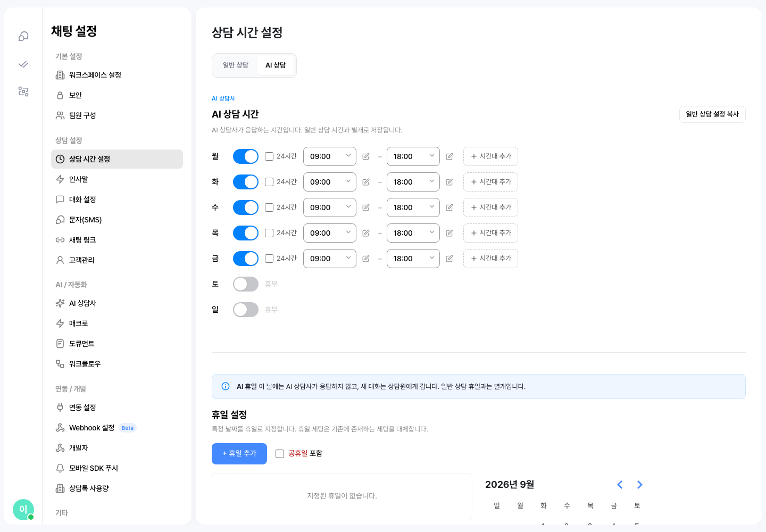The width and height of the screenshot is (766, 532).
Task: Open 채팅 링크 in the sidebar
Action: click(117, 240)
